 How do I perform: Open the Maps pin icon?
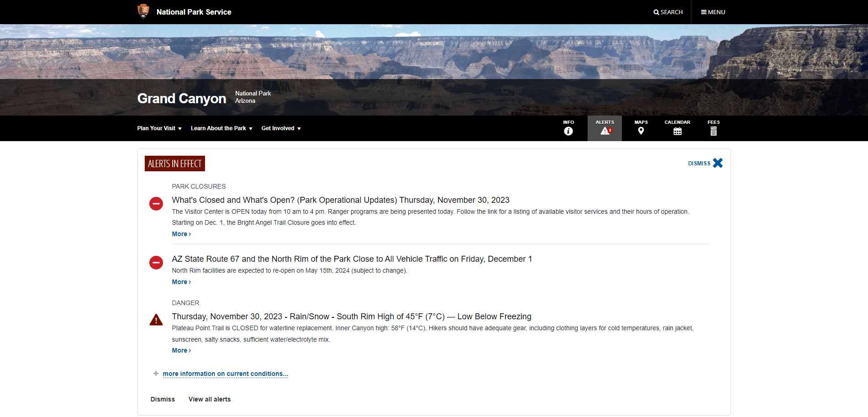[x=641, y=131]
